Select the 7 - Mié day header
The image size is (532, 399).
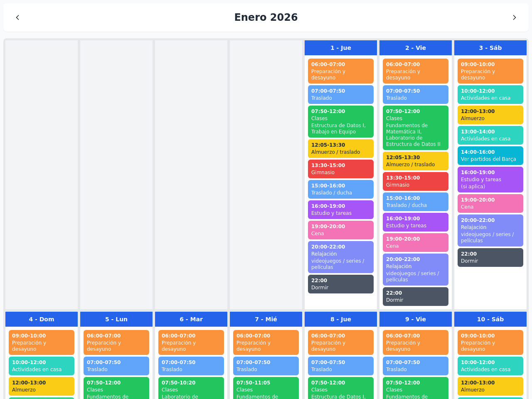[x=266, y=319]
